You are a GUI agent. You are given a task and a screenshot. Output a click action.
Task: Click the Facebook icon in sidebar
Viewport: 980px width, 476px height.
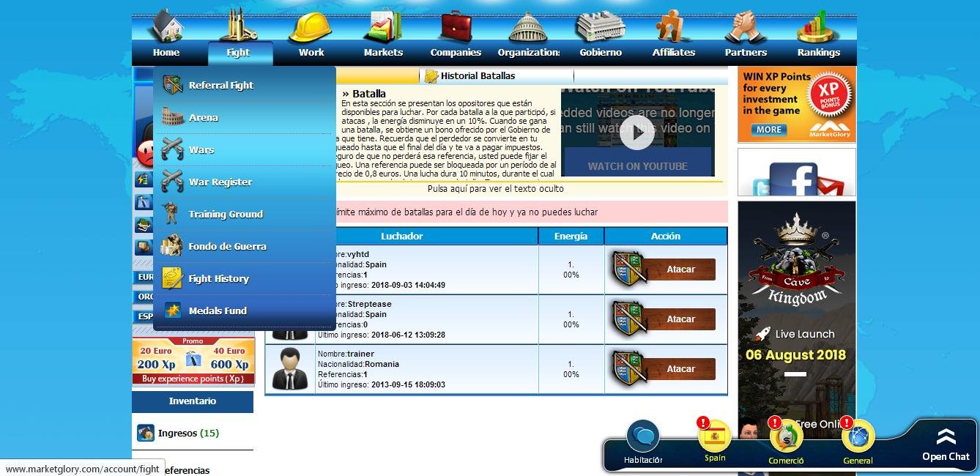pos(793,179)
